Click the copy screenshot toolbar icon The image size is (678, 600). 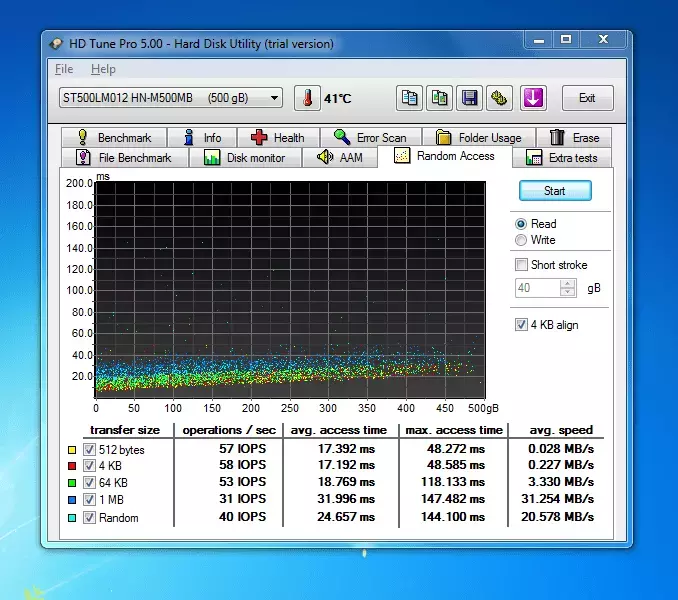tap(439, 98)
